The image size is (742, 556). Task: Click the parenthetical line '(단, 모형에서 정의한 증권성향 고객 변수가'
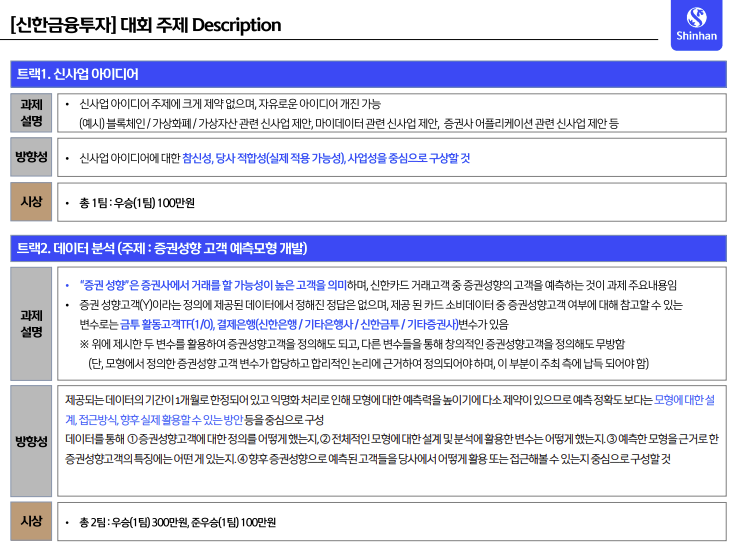click(x=368, y=364)
